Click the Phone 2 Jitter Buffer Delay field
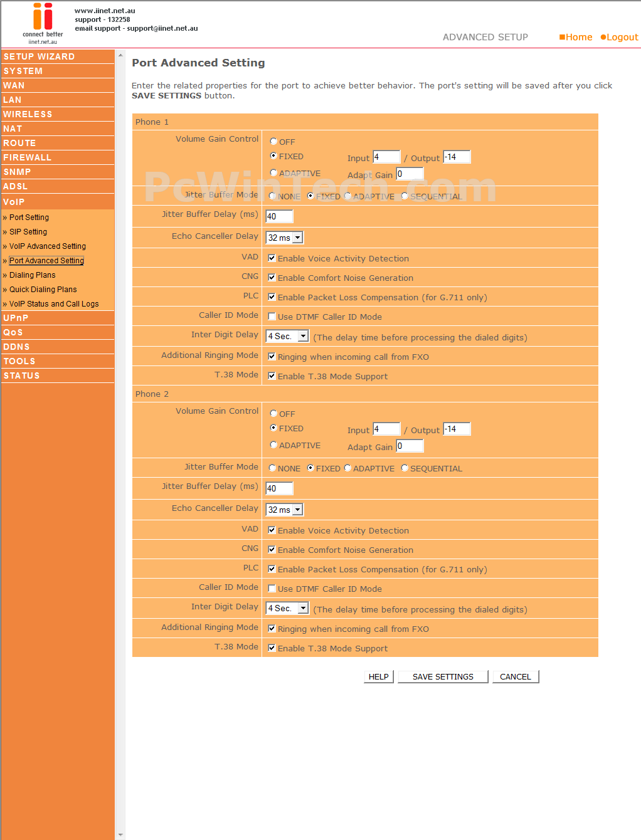The width and height of the screenshot is (641, 840). (x=279, y=488)
